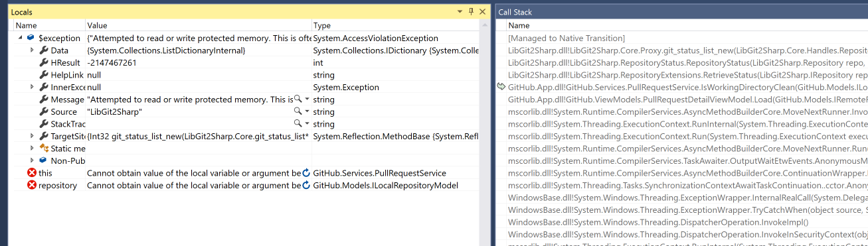Click the Call Stack Name column header
868x246 pixels.
tap(687, 25)
